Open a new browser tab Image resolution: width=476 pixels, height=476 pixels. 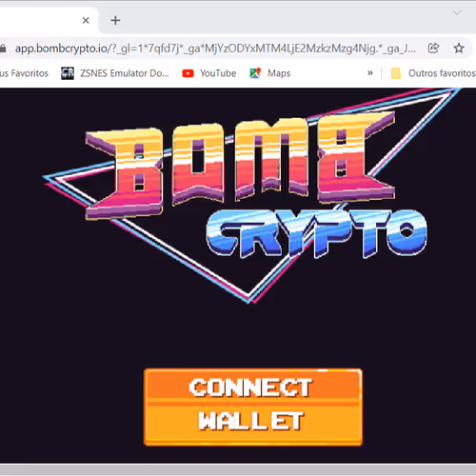coord(115,20)
